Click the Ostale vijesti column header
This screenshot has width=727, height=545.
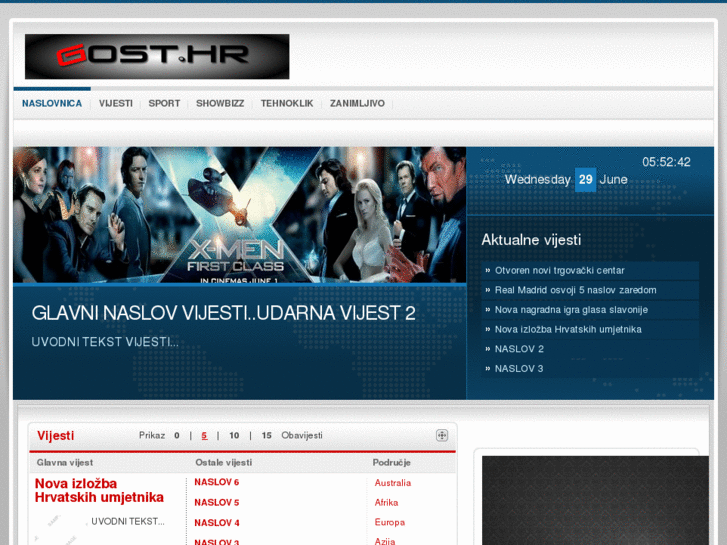click(x=223, y=462)
